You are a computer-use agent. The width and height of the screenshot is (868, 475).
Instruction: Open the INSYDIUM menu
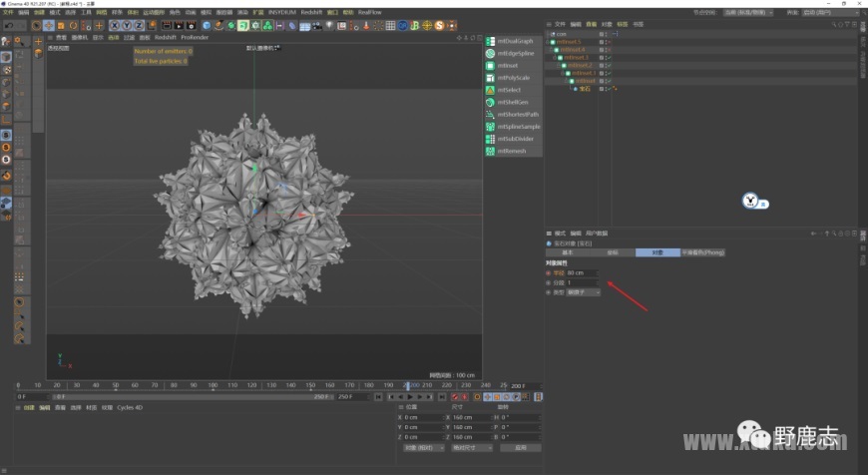282,12
